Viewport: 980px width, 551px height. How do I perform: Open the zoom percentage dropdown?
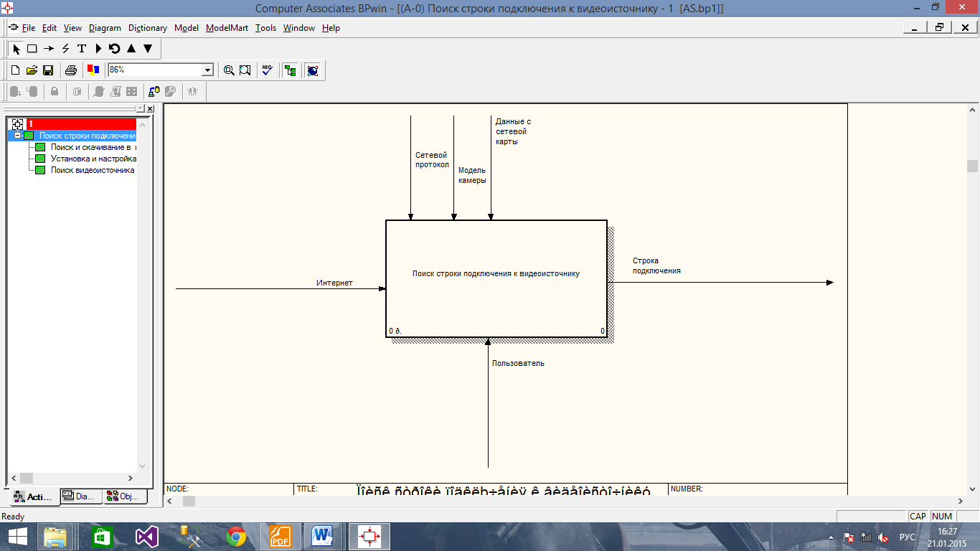[207, 70]
